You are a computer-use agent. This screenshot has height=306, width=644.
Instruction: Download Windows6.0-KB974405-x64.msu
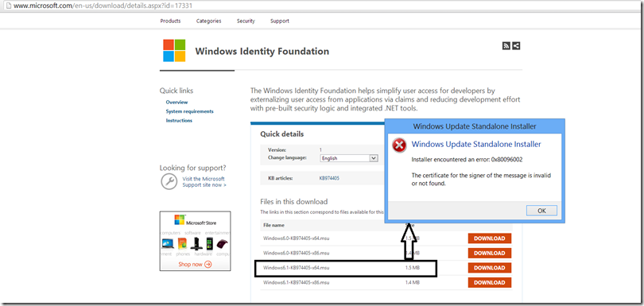tap(490, 238)
